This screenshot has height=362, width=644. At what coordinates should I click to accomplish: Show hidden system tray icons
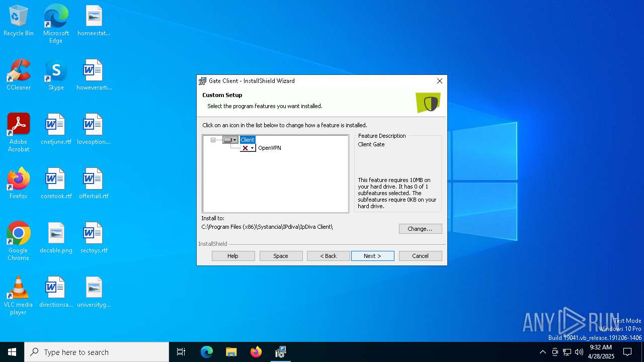pyautogui.click(x=542, y=352)
